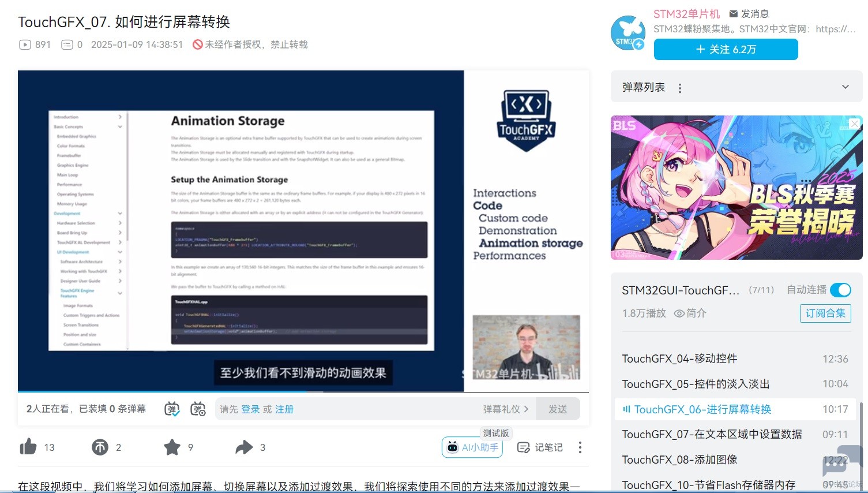Viewport: 868px width, 493px height.
Task: Click the coin donate icon
Action: (100, 447)
